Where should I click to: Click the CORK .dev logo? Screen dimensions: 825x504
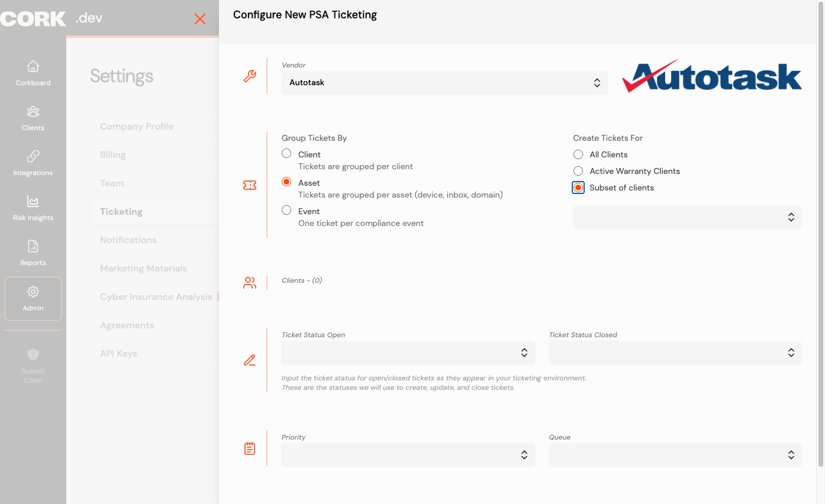coord(51,18)
